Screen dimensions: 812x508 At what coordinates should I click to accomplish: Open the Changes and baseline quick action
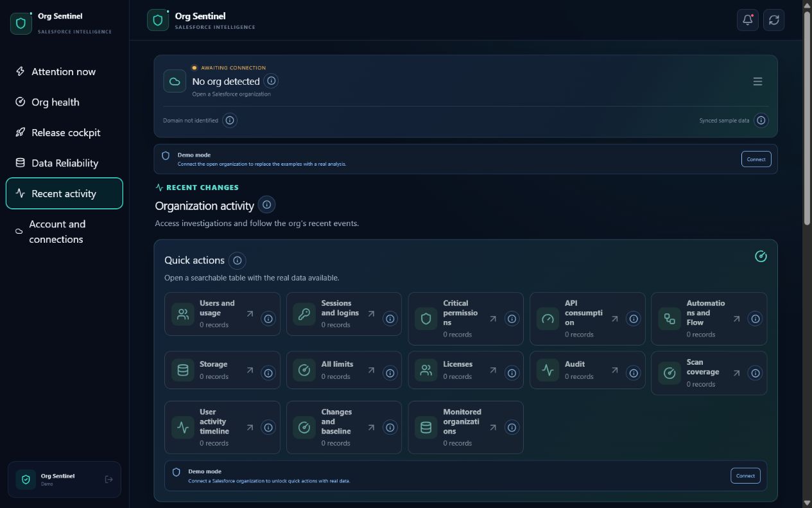343,427
